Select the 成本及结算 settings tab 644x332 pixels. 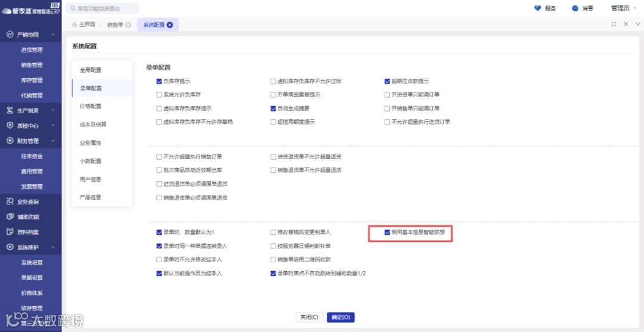coord(102,125)
